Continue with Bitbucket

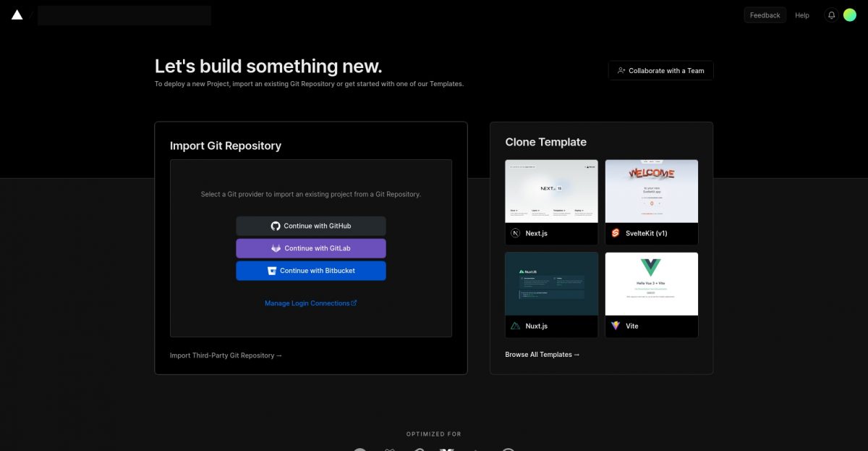click(311, 271)
